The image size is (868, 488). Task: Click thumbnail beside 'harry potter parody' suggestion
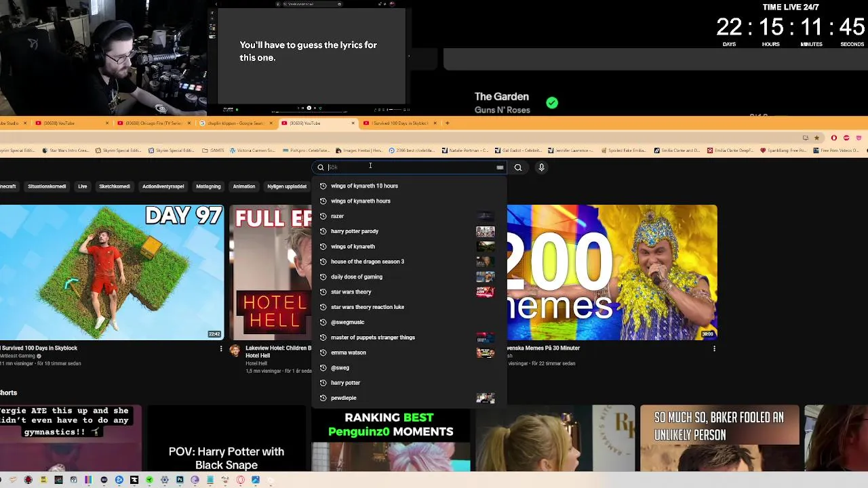click(486, 231)
